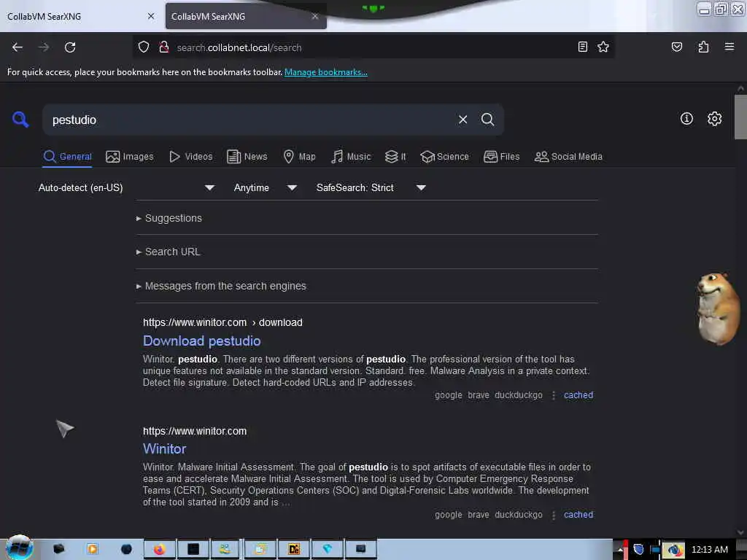Switch to Map category
Image resolution: width=747 pixels, height=560 pixels.
tap(299, 156)
